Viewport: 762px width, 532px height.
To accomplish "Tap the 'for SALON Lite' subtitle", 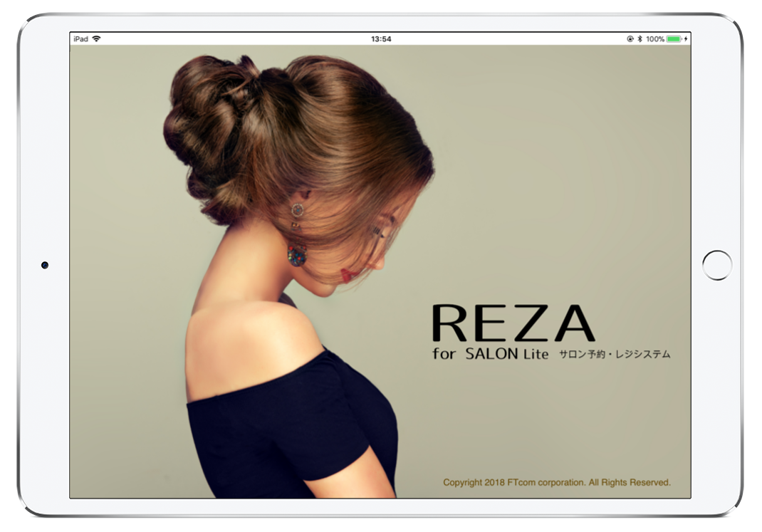I will click(491, 354).
